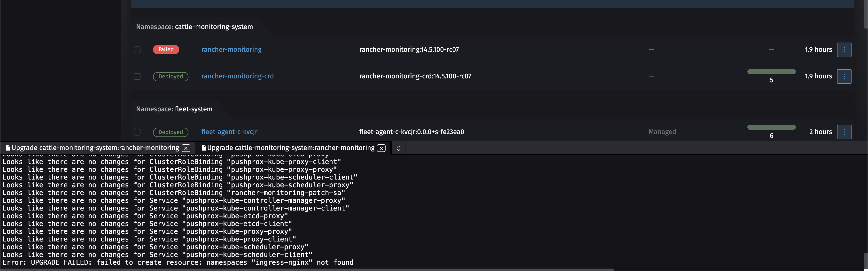Close the second rancher-monitoring upgrade tab
The height and width of the screenshot is (271, 868).
tap(381, 148)
